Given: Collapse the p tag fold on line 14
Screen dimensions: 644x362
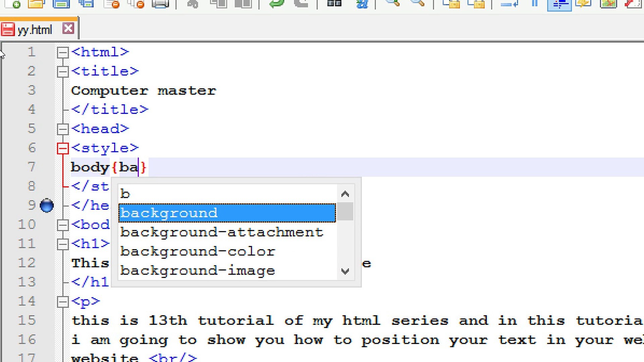Looking at the screenshot, I should pos(62,302).
